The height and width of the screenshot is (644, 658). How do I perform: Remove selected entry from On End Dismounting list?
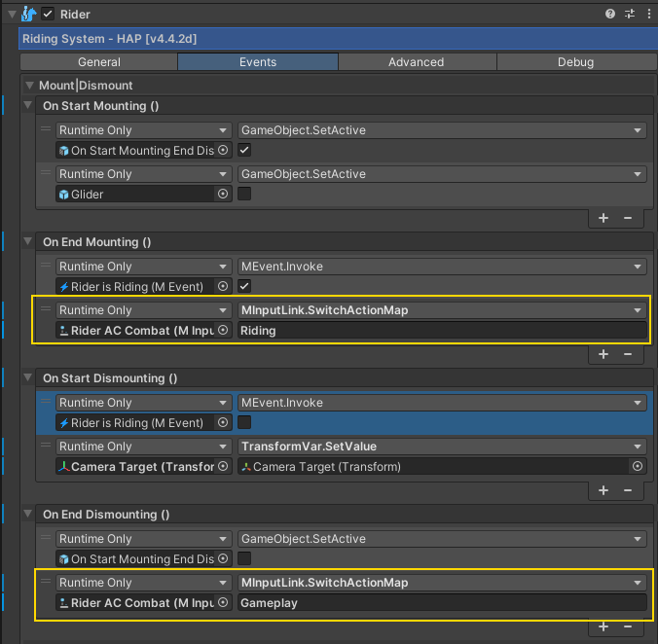[x=628, y=627]
